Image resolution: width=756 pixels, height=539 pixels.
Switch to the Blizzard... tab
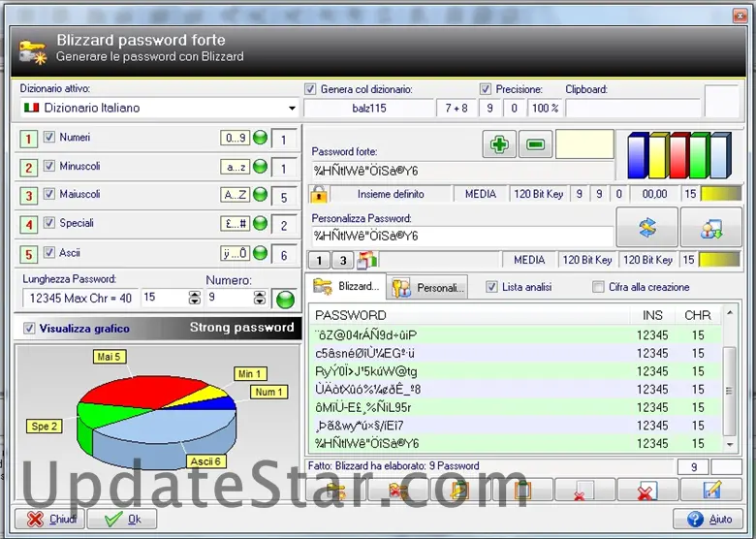tap(345, 286)
